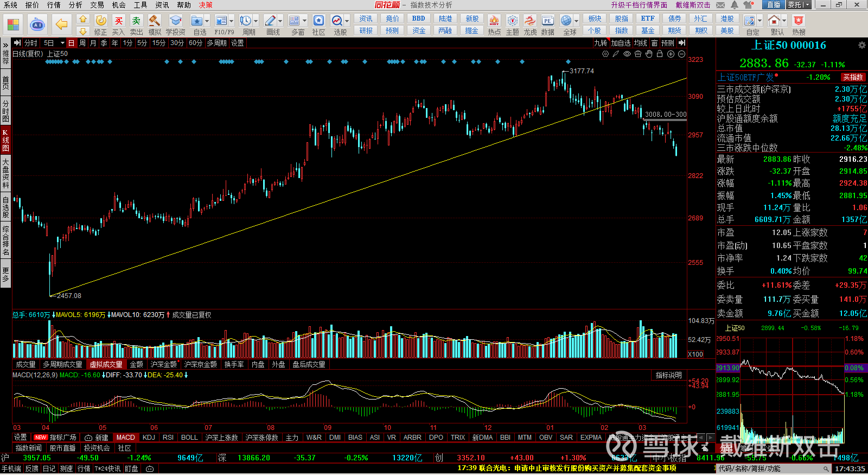Select the chart hand pan tool
This screenshot has height=475, width=868.
click(x=649, y=54)
